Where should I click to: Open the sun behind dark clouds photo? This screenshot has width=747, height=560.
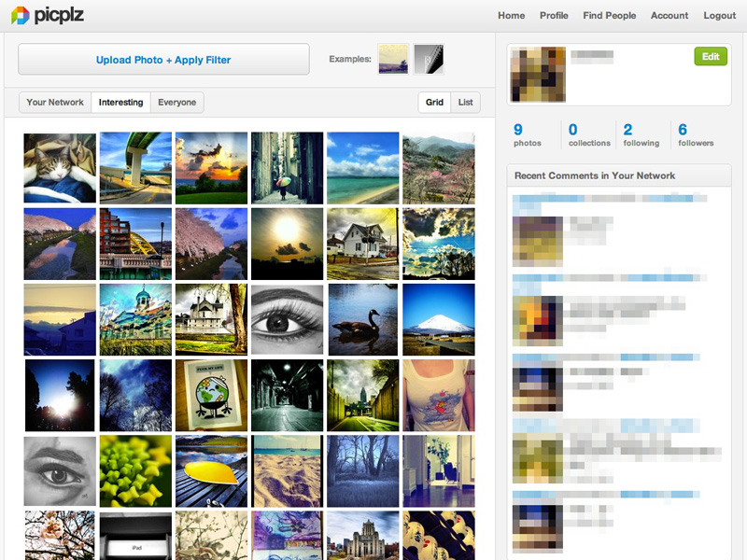pyautogui.click(x=287, y=244)
